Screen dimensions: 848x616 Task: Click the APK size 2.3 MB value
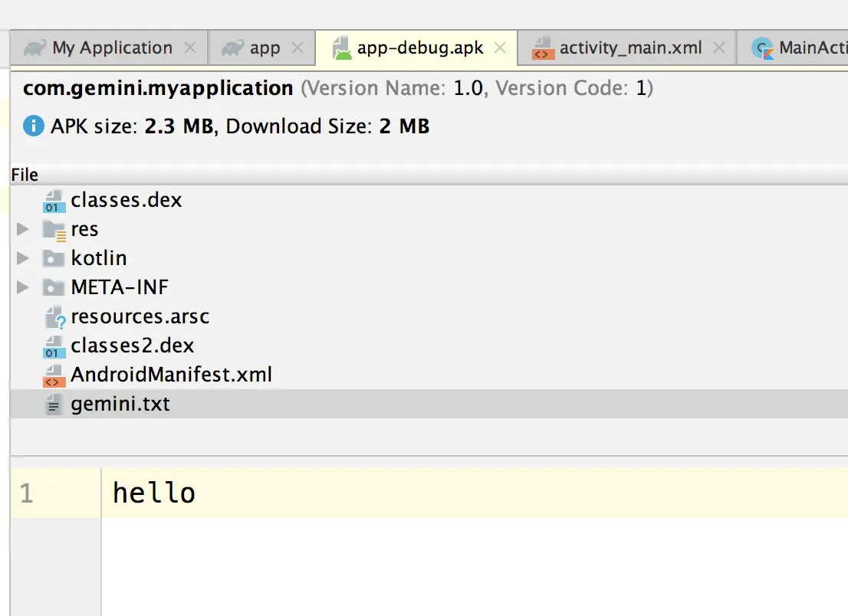tap(179, 126)
